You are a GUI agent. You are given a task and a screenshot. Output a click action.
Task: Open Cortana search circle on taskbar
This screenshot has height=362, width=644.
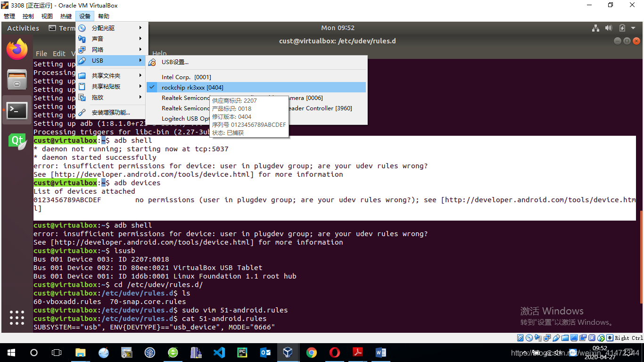pyautogui.click(x=34, y=353)
